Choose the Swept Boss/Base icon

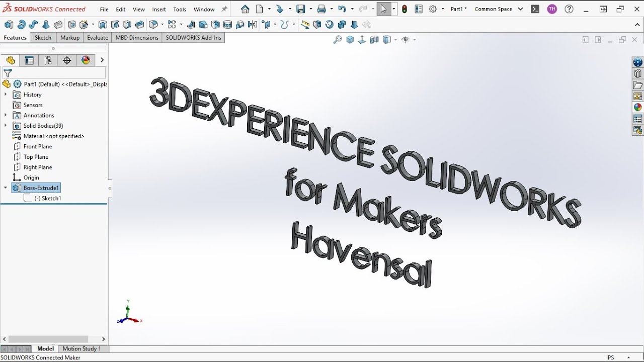[33, 25]
